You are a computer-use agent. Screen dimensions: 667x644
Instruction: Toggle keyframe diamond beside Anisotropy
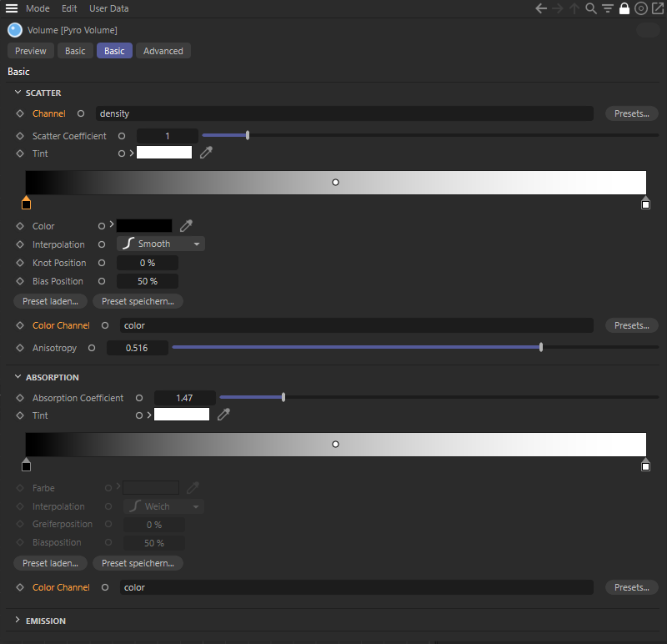coord(20,348)
